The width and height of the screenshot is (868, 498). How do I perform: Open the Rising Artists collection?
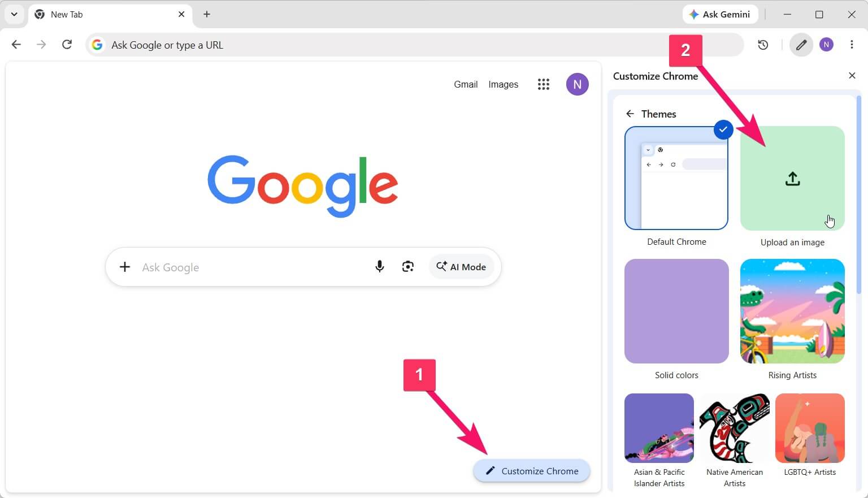[792, 311]
